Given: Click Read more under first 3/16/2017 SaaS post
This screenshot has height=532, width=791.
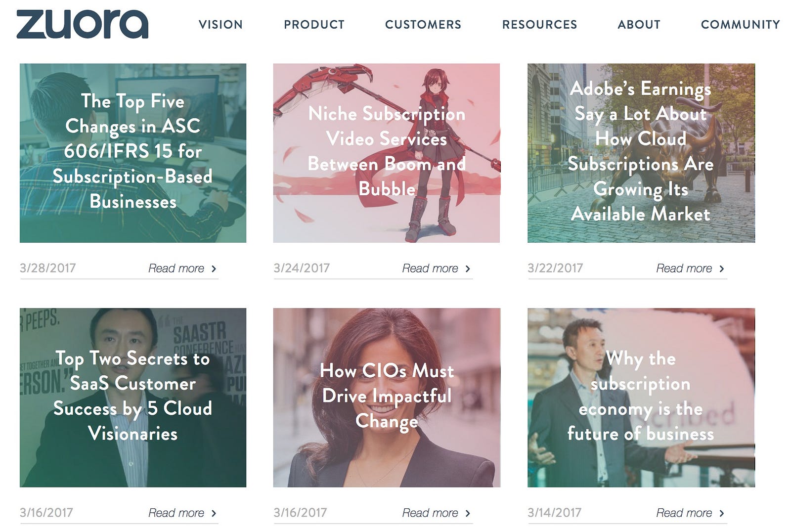Looking at the screenshot, I should pos(176,513).
